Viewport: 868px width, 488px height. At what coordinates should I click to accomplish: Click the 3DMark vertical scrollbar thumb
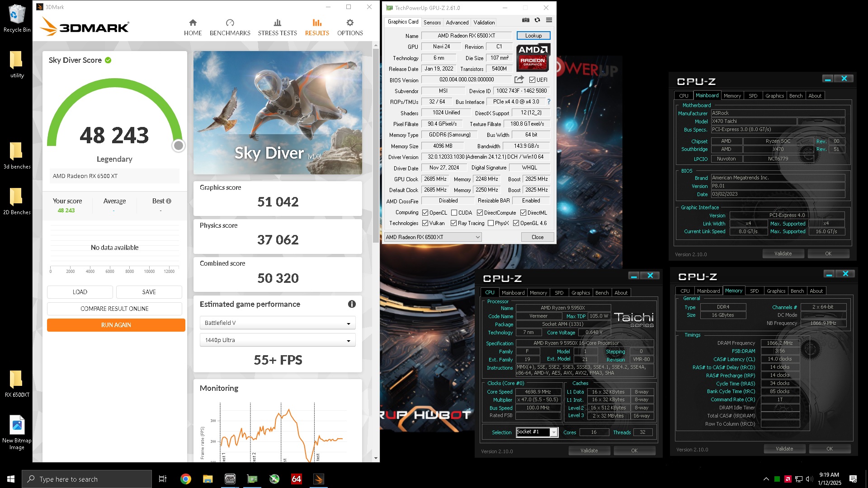pyautogui.click(x=376, y=145)
